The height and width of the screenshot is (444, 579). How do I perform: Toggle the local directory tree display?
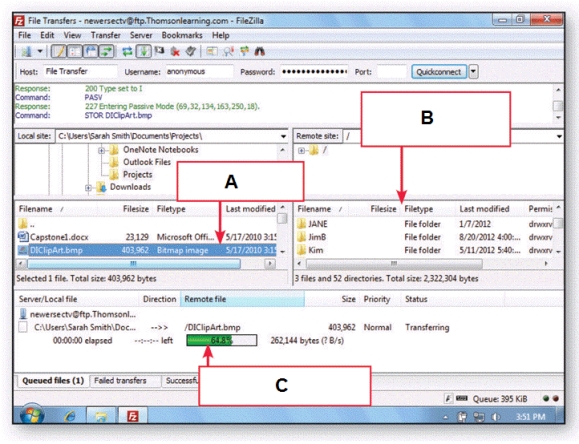coord(75,52)
